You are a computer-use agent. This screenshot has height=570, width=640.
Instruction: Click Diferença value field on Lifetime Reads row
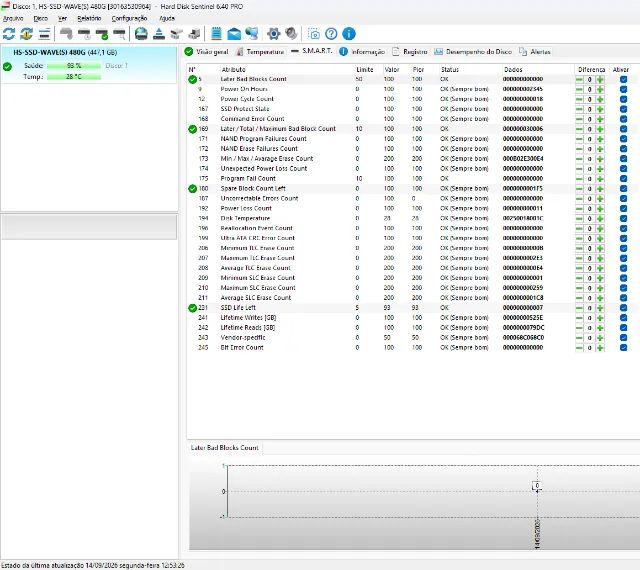pos(589,328)
